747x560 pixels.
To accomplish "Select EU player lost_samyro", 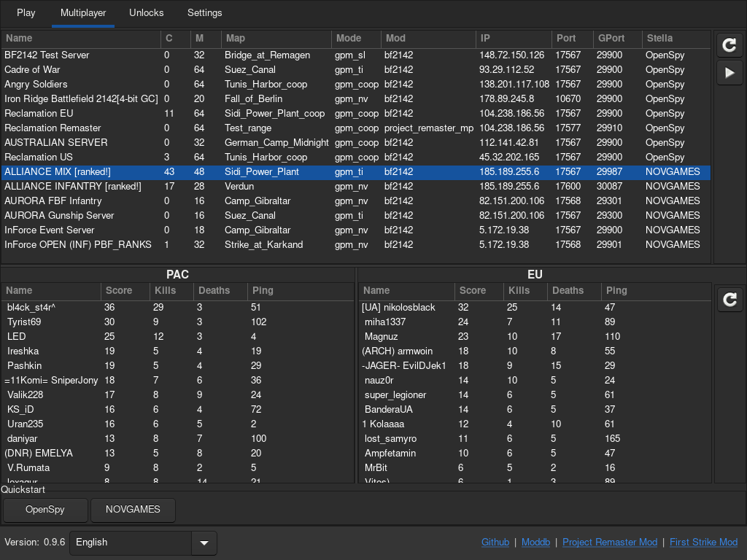I will 535,438.
